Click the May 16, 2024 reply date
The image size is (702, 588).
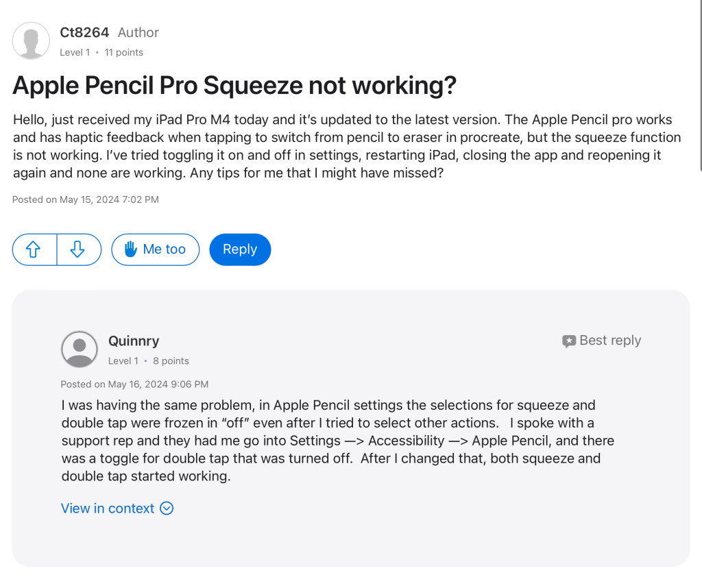pos(134,384)
